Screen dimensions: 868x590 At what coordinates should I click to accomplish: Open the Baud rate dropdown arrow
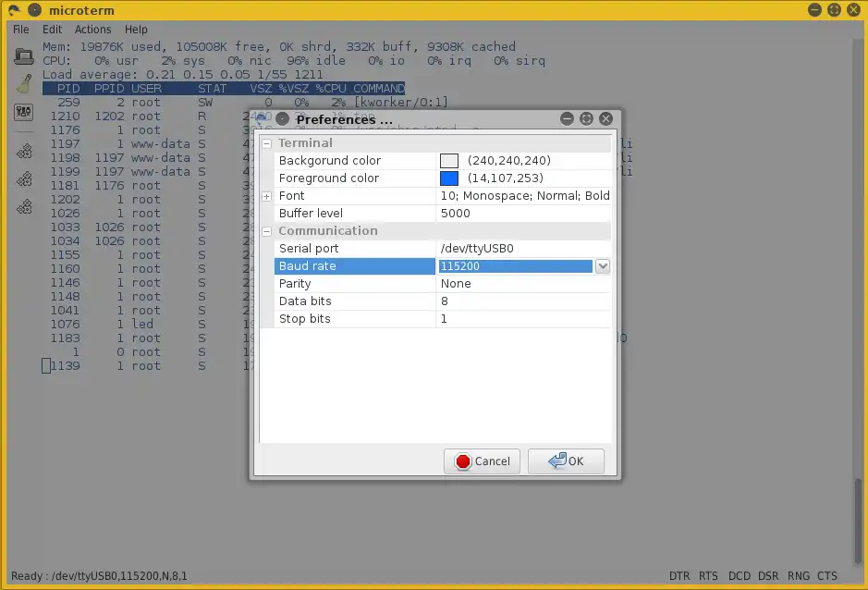[x=603, y=266]
